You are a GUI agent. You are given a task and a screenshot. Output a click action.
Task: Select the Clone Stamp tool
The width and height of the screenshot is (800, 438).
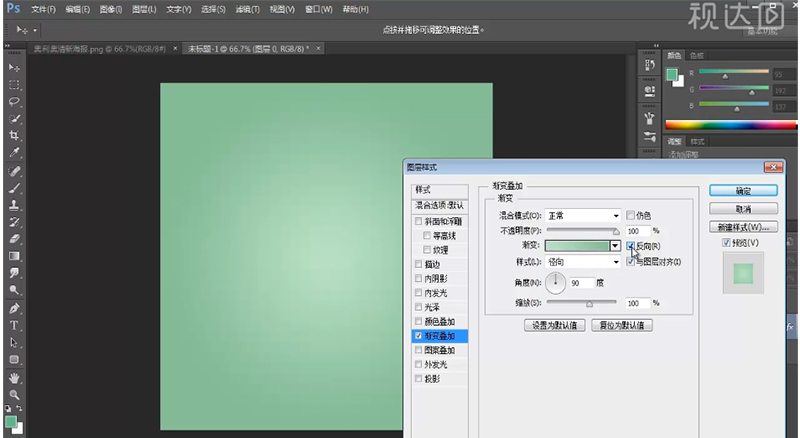pyautogui.click(x=14, y=205)
